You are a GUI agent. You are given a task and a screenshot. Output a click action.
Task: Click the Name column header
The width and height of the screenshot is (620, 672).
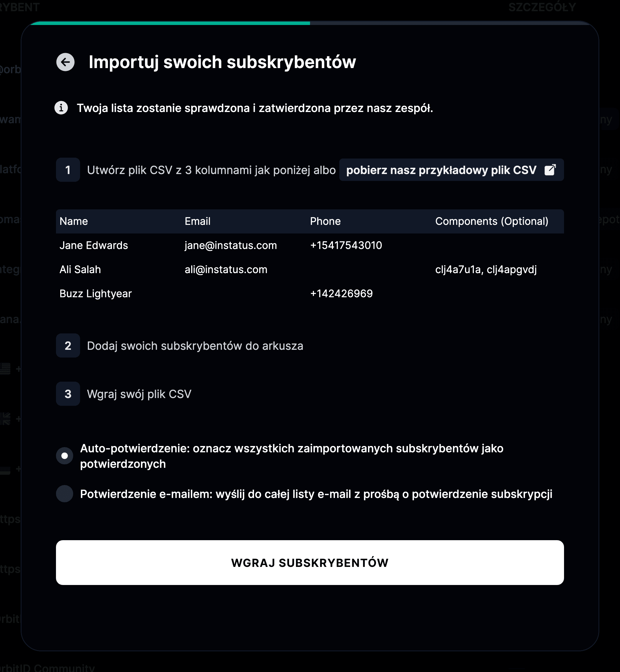pos(74,221)
